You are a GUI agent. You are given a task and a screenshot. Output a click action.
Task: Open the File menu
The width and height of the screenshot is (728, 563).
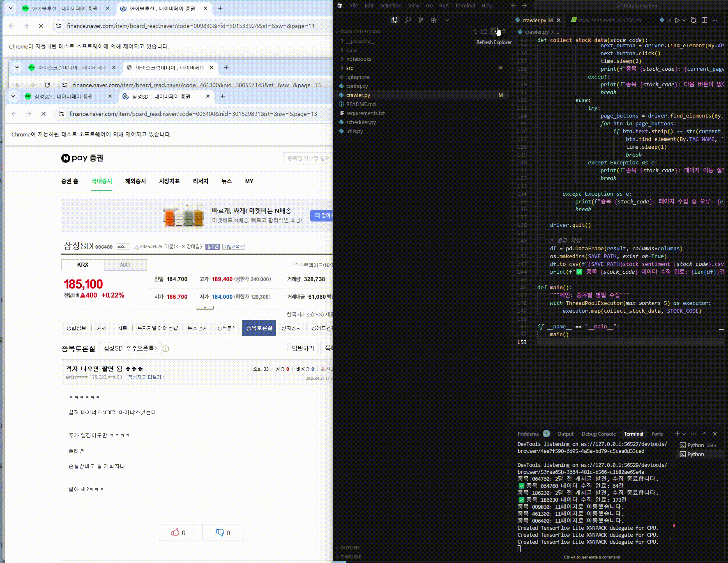click(354, 5)
